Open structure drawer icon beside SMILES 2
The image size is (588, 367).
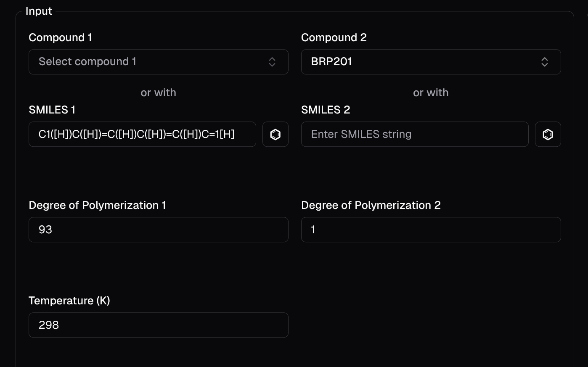pos(548,135)
